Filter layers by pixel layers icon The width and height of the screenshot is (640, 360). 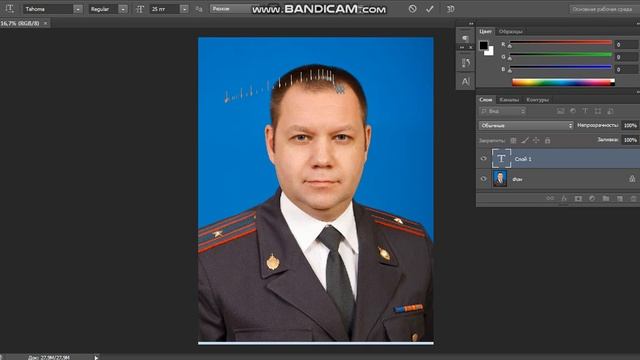(x=560, y=111)
